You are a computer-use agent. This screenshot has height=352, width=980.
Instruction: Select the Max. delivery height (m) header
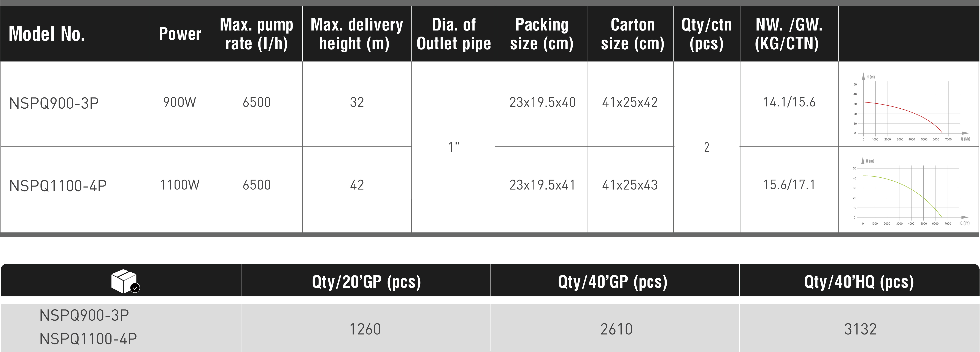(x=356, y=34)
